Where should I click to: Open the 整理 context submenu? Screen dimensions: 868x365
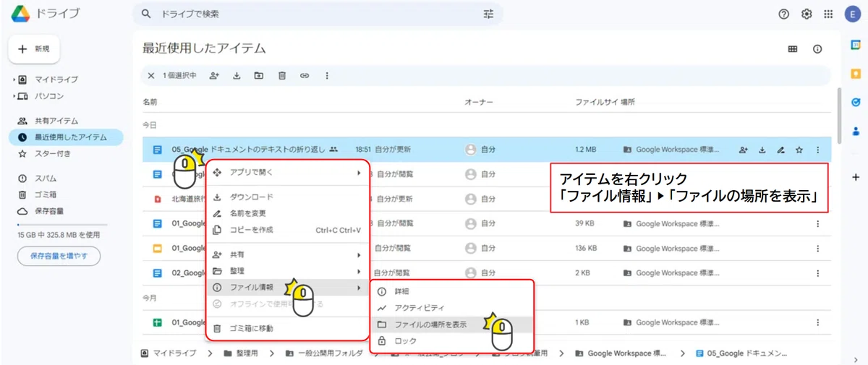pyautogui.click(x=288, y=271)
